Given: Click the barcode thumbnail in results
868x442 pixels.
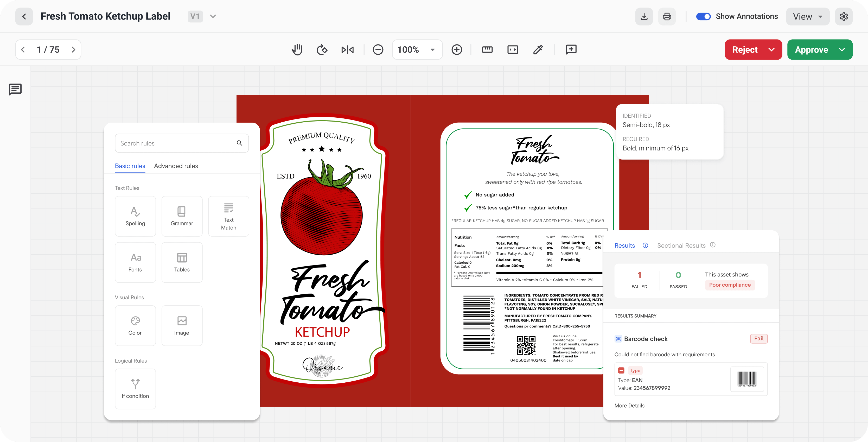Looking at the screenshot, I should point(747,379).
